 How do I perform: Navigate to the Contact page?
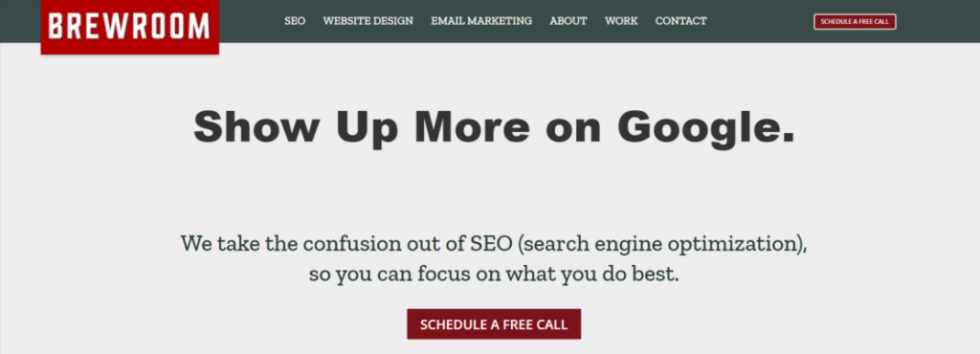(x=680, y=21)
